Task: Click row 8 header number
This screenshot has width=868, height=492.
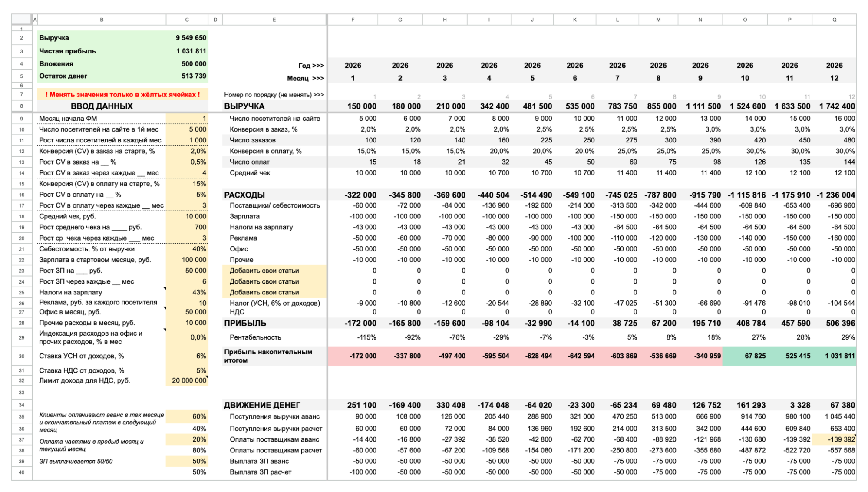Action: click(21, 106)
